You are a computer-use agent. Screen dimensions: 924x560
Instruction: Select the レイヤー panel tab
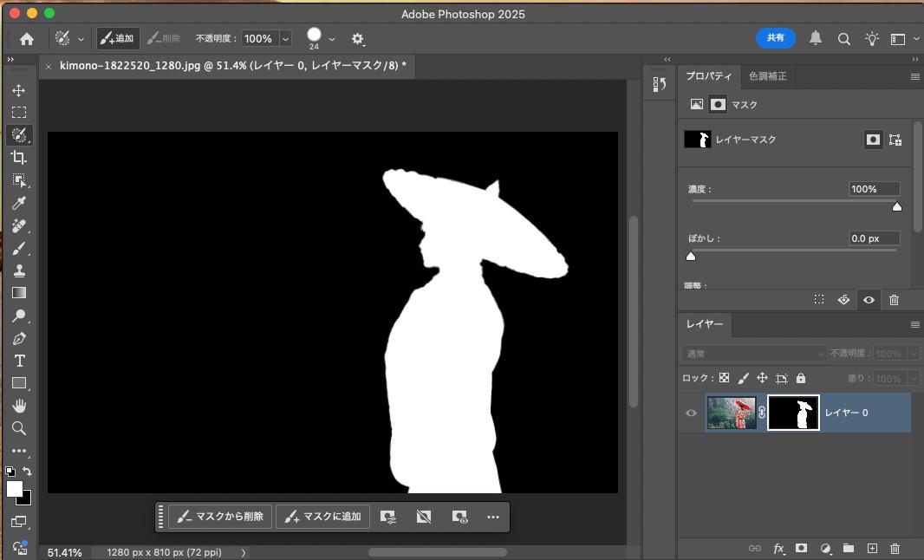[704, 324]
